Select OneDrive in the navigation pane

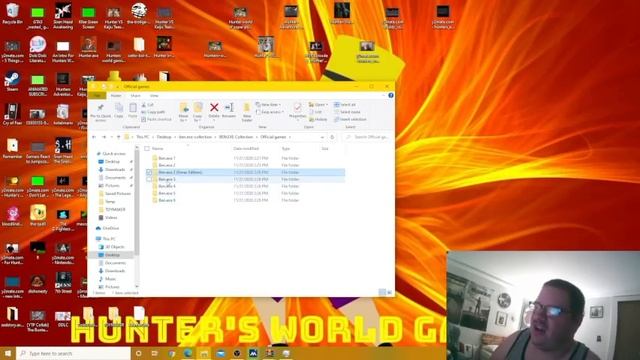(107, 228)
